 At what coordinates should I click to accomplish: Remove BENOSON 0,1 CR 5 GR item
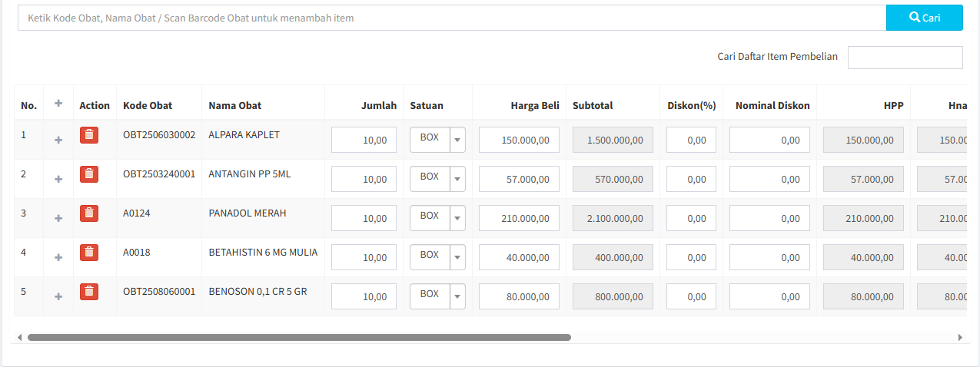click(89, 292)
